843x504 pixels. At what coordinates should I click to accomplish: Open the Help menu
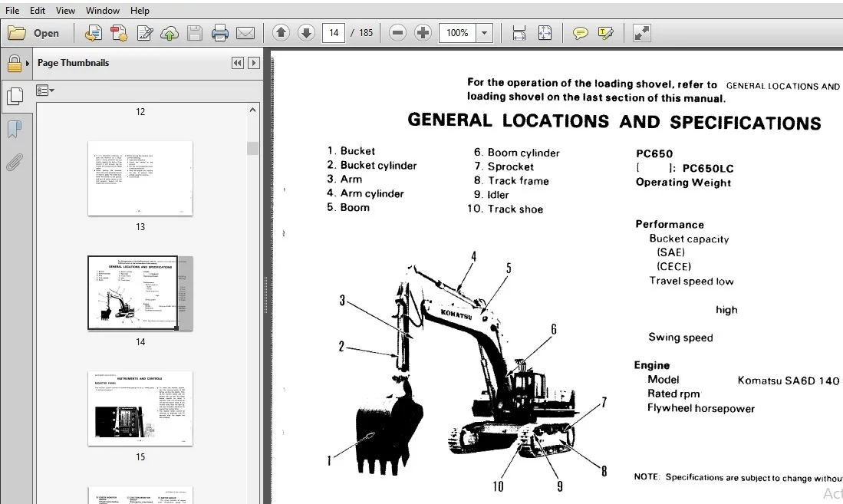(140, 10)
